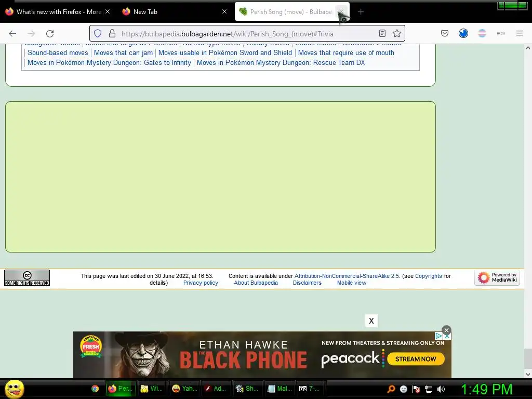Go back with the browser back arrow

(x=12, y=34)
